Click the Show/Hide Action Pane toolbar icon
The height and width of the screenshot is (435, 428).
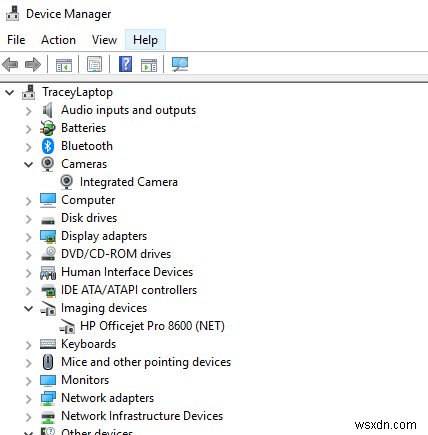[x=149, y=65]
